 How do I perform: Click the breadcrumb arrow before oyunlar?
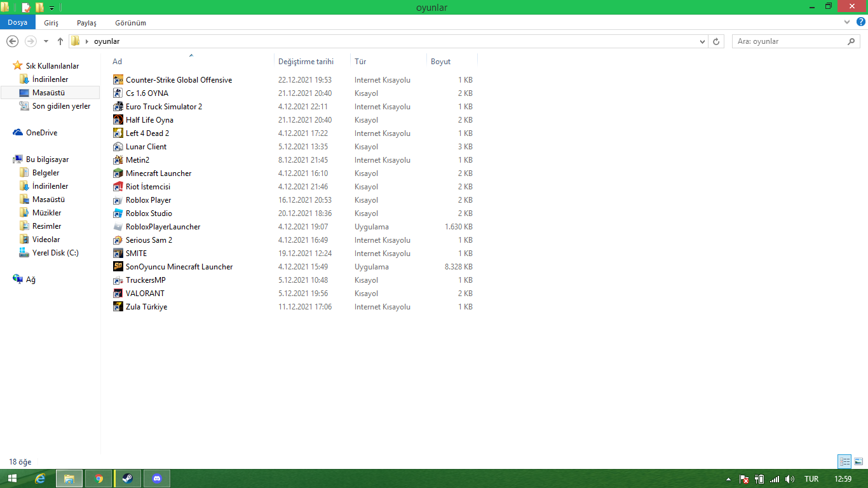tap(86, 41)
